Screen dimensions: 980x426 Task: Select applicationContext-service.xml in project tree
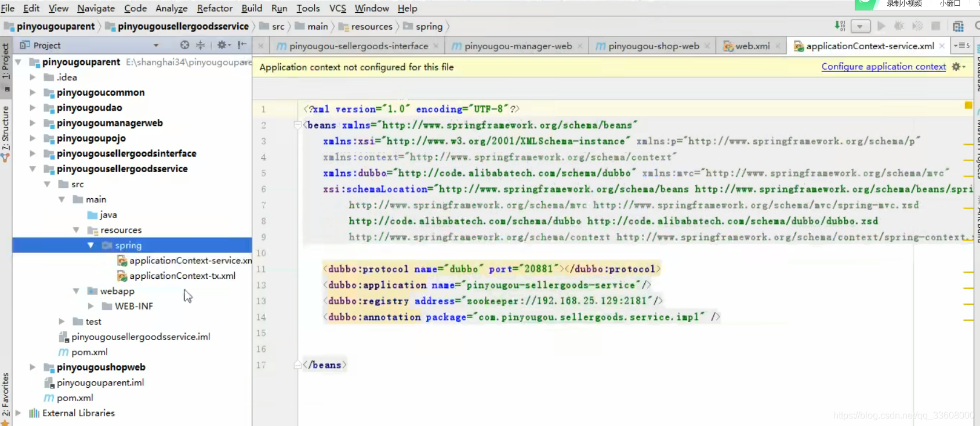[x=184, y=261]
